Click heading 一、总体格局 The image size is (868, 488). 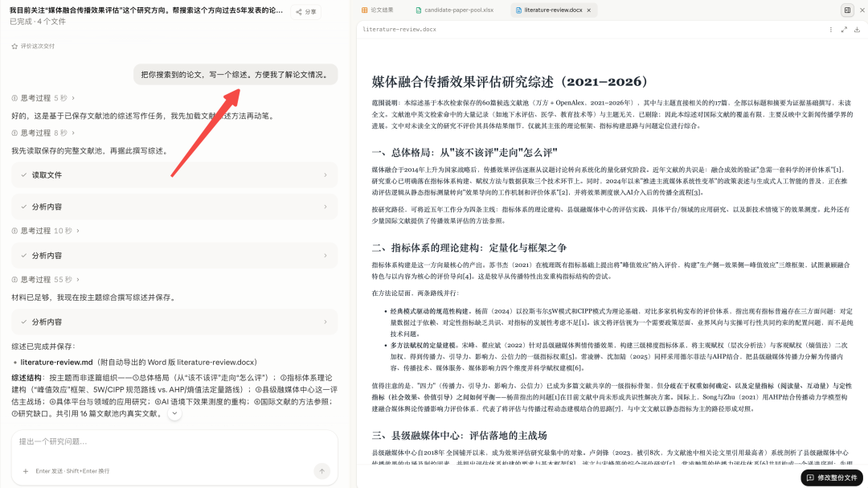pos(465,152)
